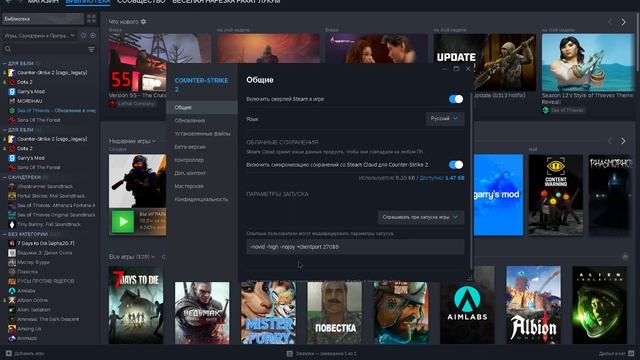The height and width of the screenshot is (360, 640).
Task: Click the MORDHAU game icon in the sidebar
Action: pos(12,101)
